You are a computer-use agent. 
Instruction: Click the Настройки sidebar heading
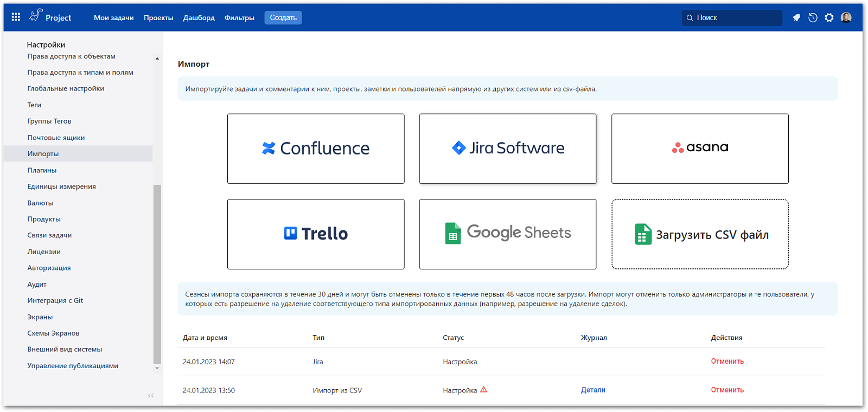[x=46, y=45]
